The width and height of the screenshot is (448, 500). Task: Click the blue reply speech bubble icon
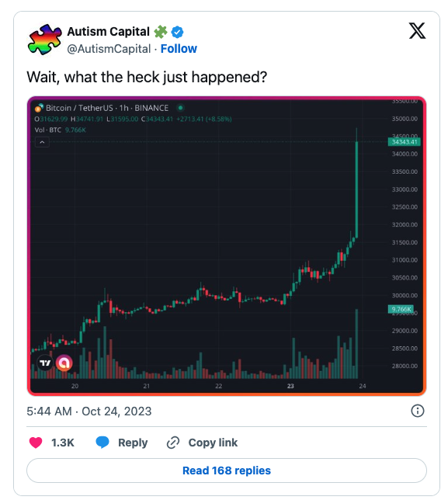(102, 443)
